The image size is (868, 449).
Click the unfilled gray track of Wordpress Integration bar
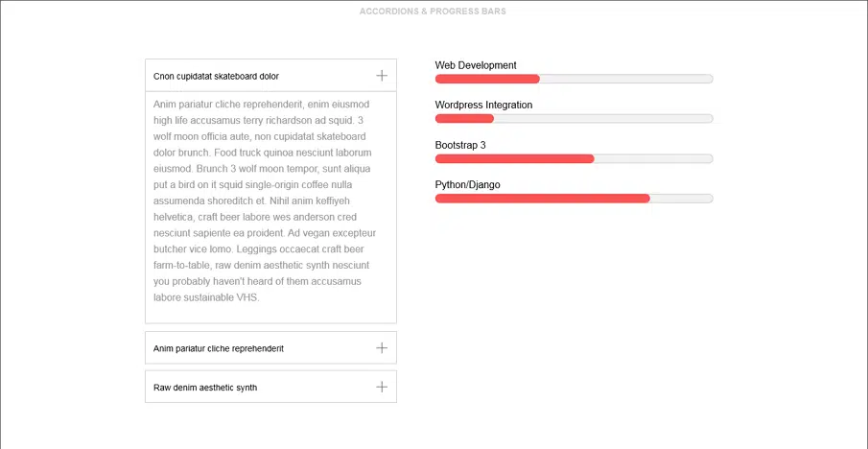602,119
